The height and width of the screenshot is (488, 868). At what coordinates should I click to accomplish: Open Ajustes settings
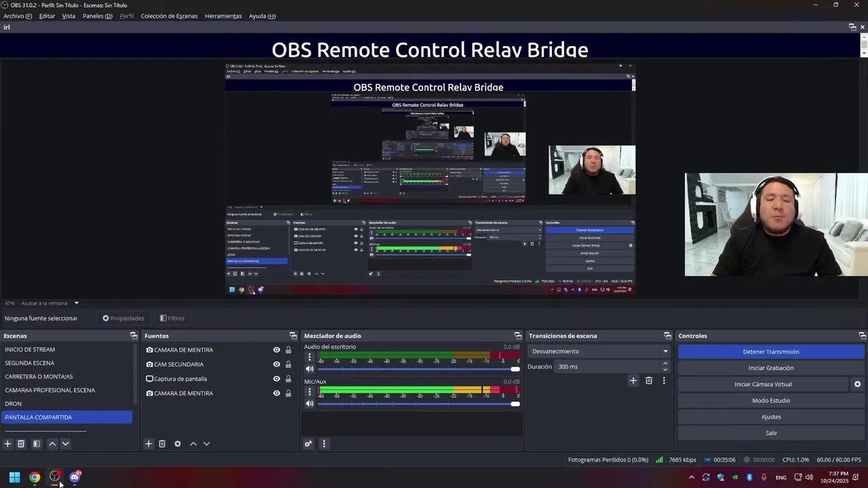click(x=771, y=417)
